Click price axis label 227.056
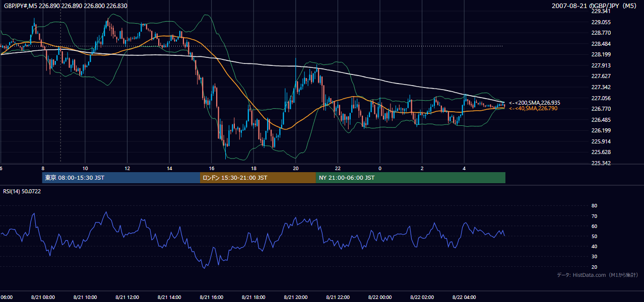The height and width of the screenshot is (302, 644). 601,98
